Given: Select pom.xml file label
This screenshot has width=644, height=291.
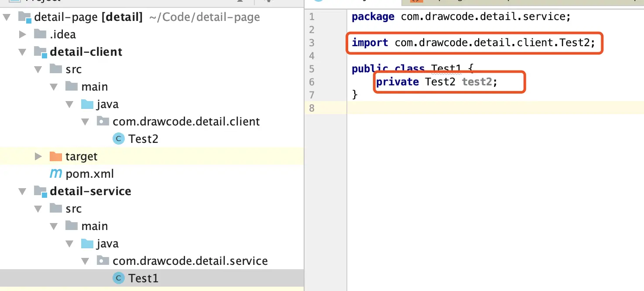Looking at the screenshot, I should [89, 174].
